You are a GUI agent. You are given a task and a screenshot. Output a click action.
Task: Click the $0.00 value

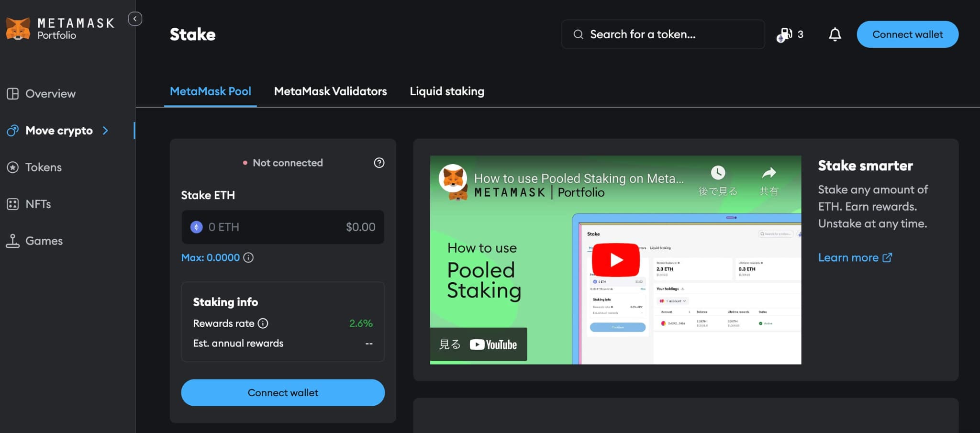pos(361,227)
